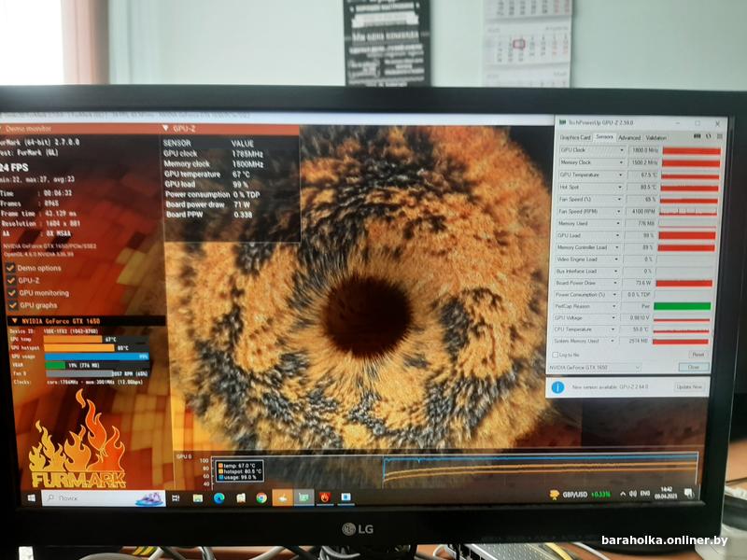The height and width of the screenshot is (560, 747).
Task: Toggle the GPU monitoring checkbox
Action: 12,293
